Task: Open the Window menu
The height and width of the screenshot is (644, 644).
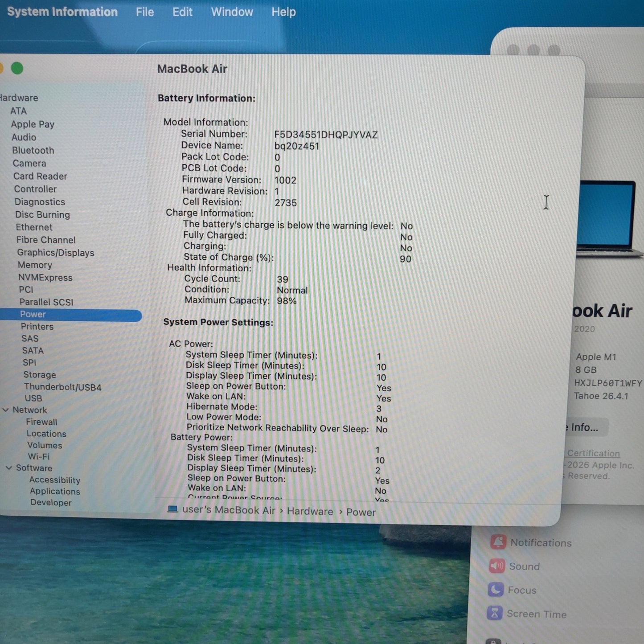Action: [232, 12]
